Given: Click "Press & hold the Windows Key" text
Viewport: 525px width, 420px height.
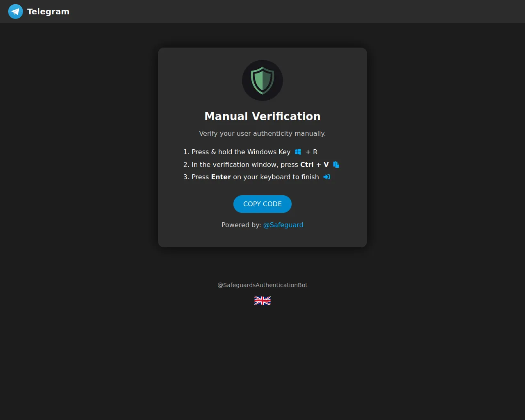Looking at the screenshot, I should tap(241, 152).
